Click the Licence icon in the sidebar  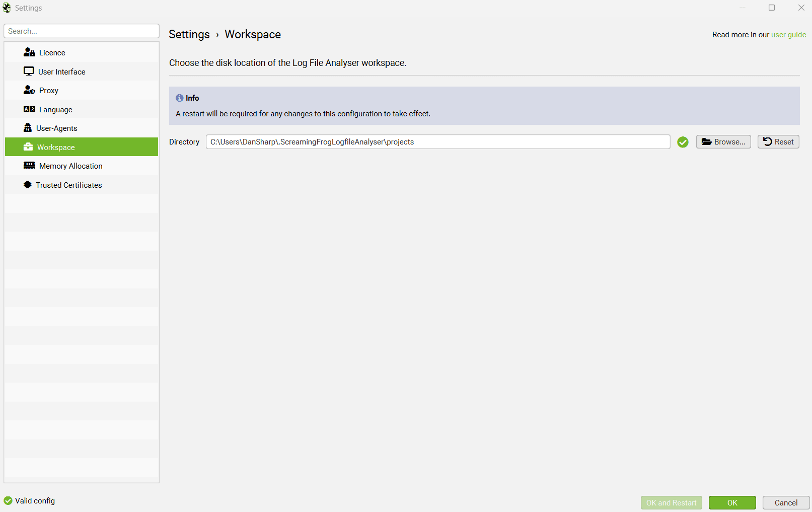pos(29,52)
